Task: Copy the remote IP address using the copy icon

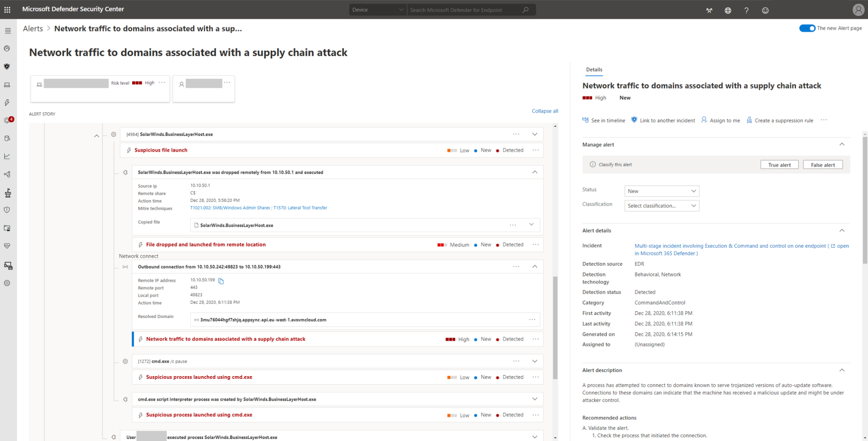Action: pyautogui.click(x=221, y=280)
